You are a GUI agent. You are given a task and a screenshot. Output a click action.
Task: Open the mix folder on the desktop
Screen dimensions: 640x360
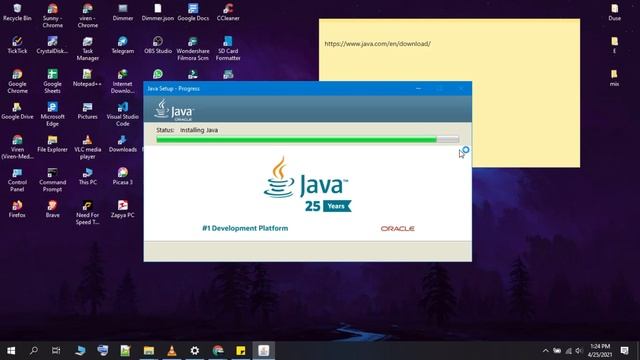point(614,78)
